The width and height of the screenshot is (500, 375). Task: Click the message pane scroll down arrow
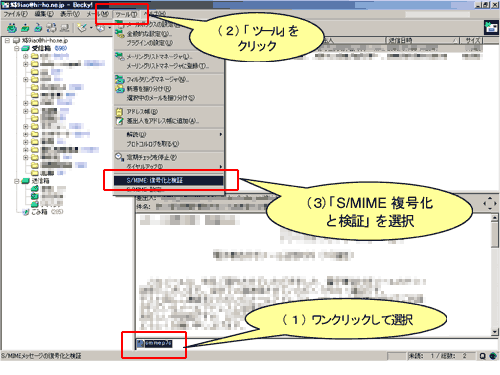tap(495, 332)
